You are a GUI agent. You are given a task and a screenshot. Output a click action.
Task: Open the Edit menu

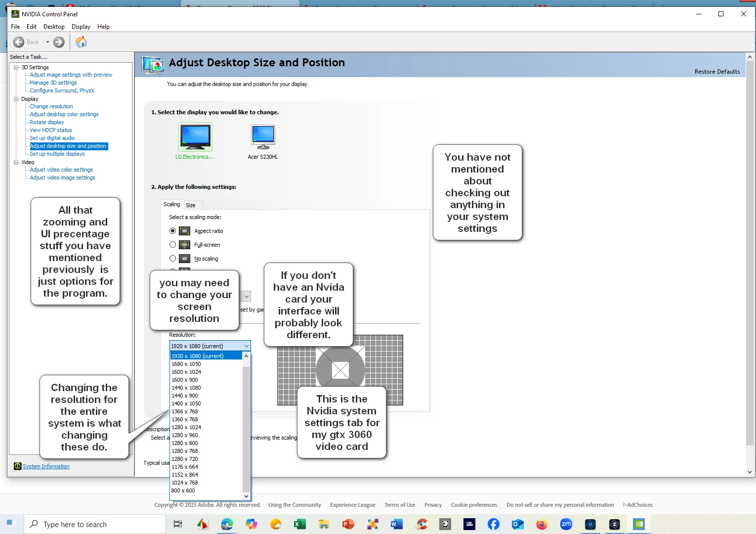(32, 27)
